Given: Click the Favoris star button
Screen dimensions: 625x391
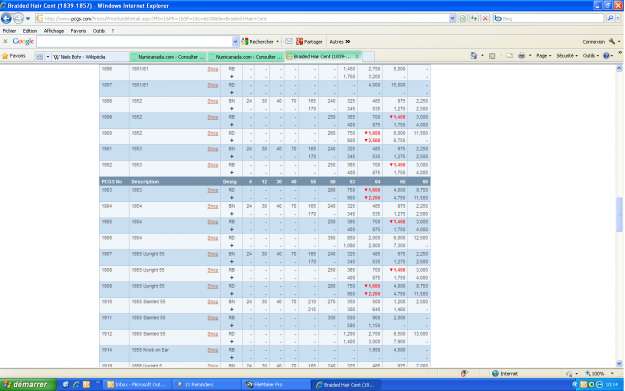Looking at the screenshot, I should 14,56.
